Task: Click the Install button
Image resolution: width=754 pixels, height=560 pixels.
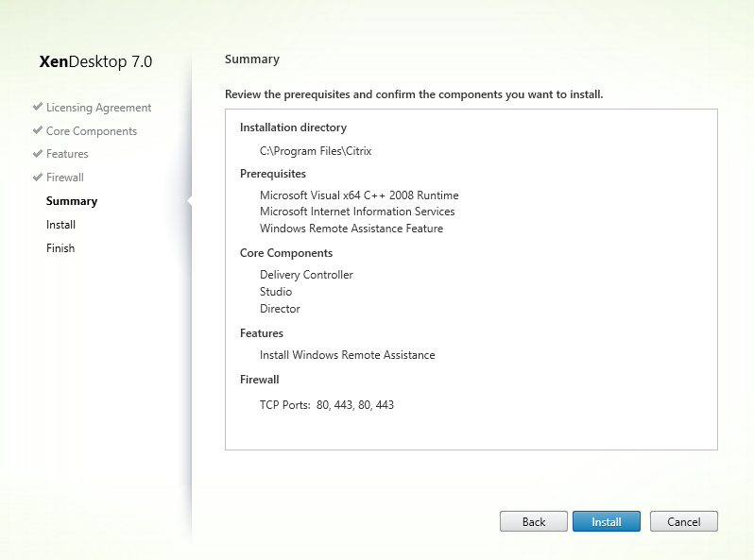Action: (x=606, y=521)
